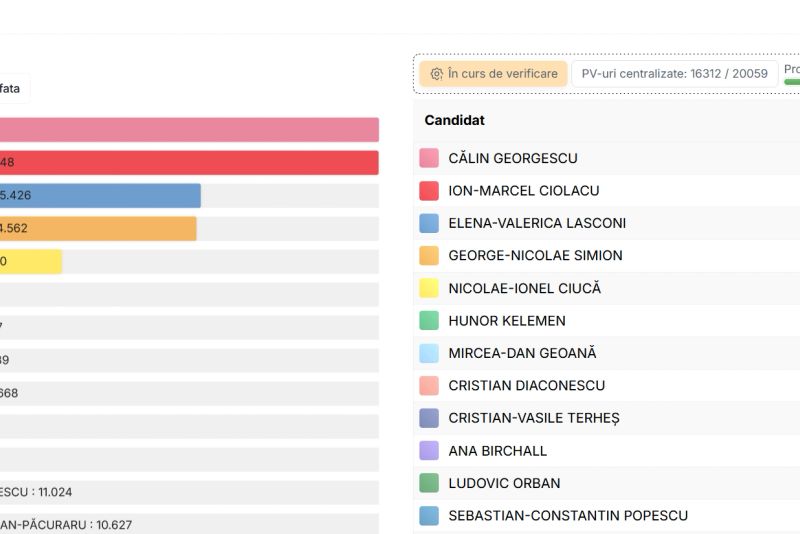800x534 pixels.
Task: Select the Cristian-Vasile Terheş candidate name
Action: [x=534, y=418]
